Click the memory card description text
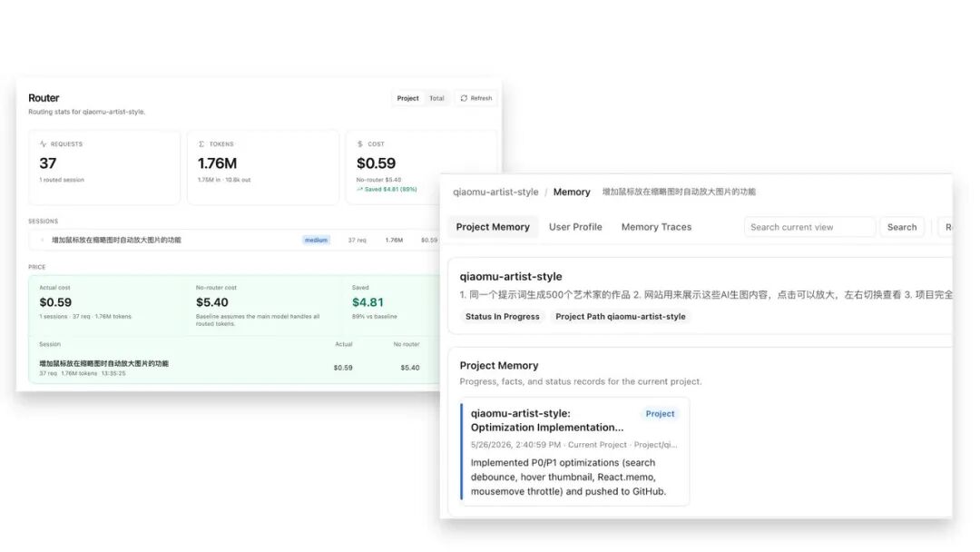Screen dimensions: 980x552 568,477
